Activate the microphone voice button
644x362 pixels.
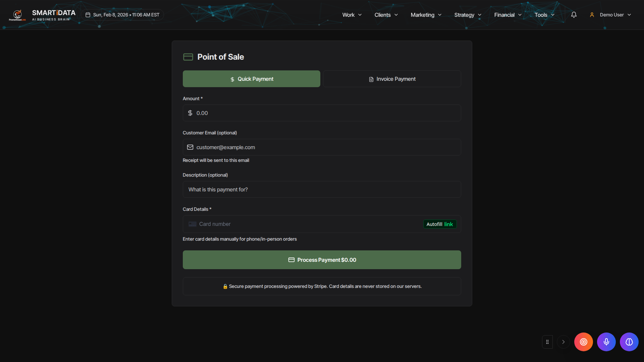606,342
